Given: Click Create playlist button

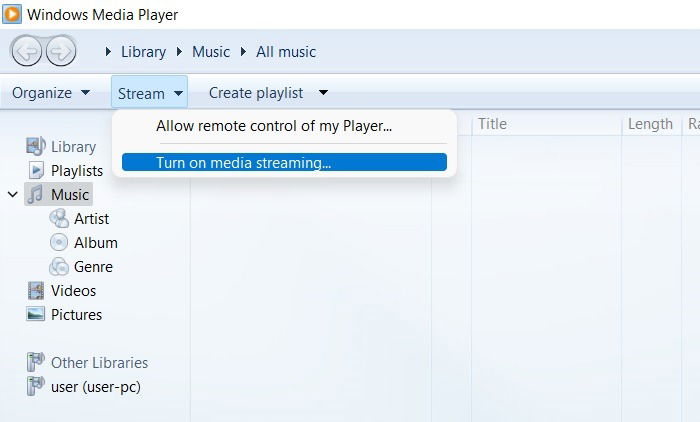Looking at the screenshot, I should click(256, 92).
